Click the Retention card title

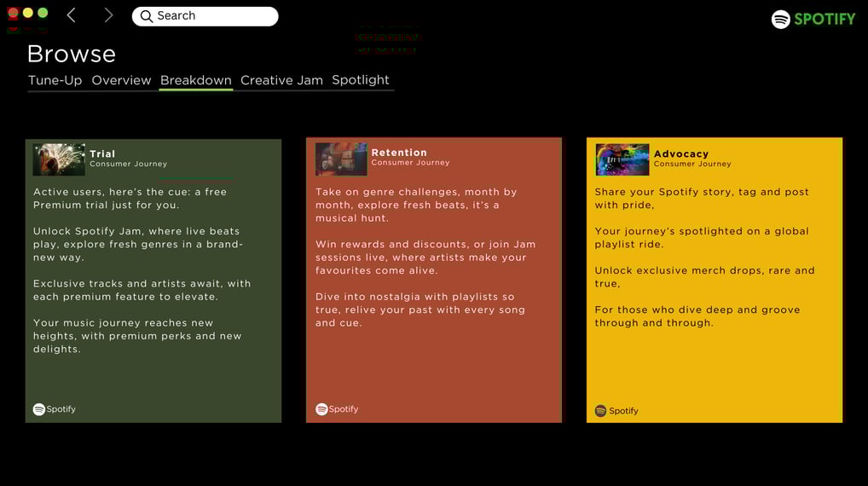click(x=399, y=153)
